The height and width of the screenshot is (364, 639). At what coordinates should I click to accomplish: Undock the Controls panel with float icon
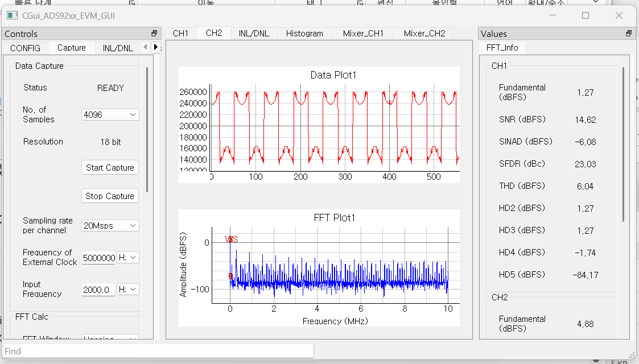154,34
